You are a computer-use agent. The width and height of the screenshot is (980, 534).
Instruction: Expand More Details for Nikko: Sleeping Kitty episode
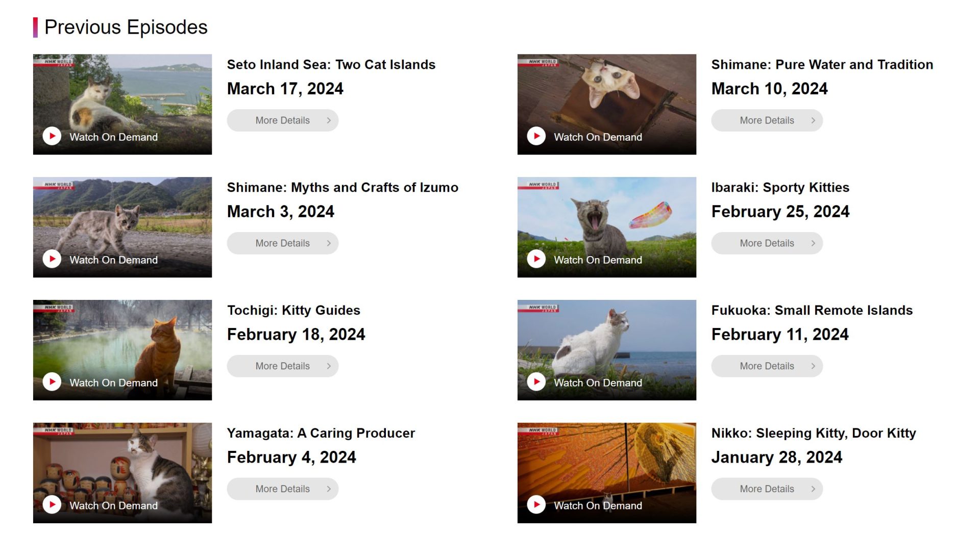pos(767,488)
